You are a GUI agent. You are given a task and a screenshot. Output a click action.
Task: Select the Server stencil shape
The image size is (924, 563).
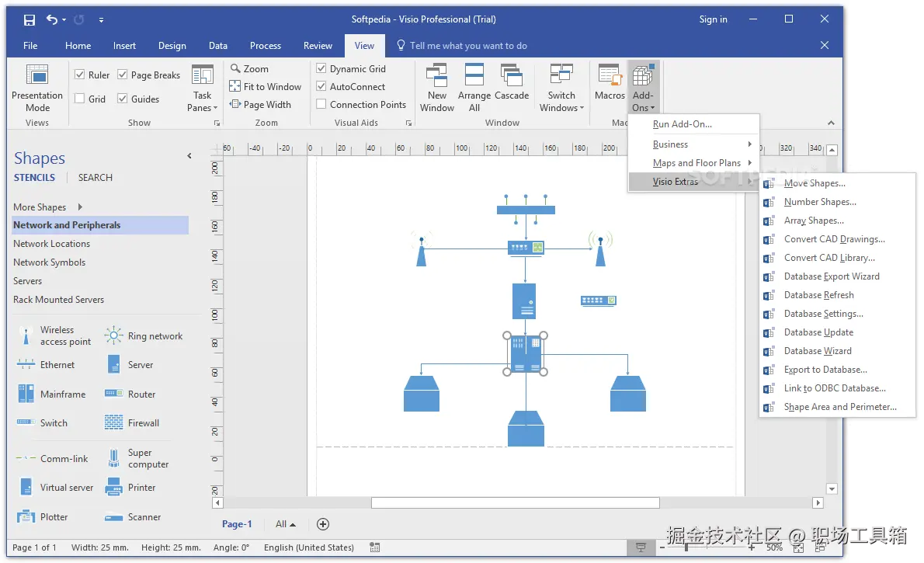coord(130,365)
